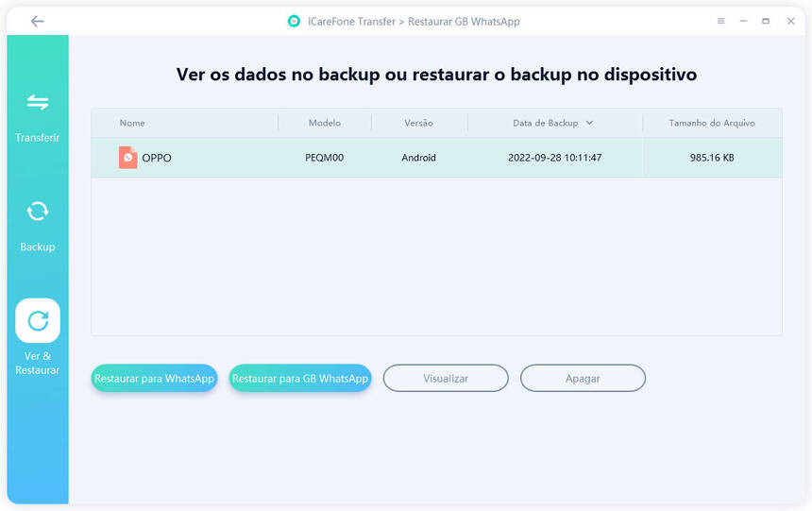Click the OPPO WhatsApp backup file icon
812x511 pixels.
(x=127, y=158)
